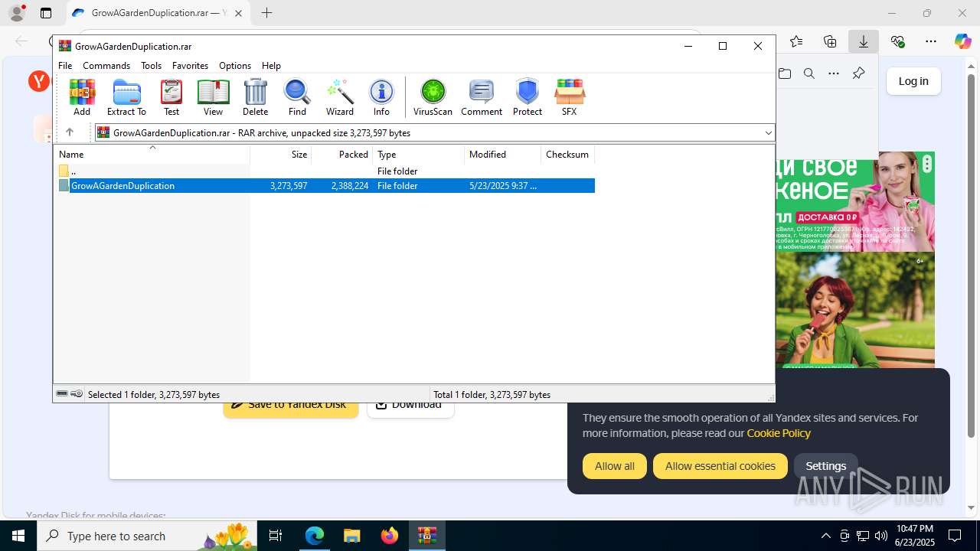980x551 pixels.
Task: Search downloads with magnifier icon
Action: pyautogui.click(x=809, y=73)
